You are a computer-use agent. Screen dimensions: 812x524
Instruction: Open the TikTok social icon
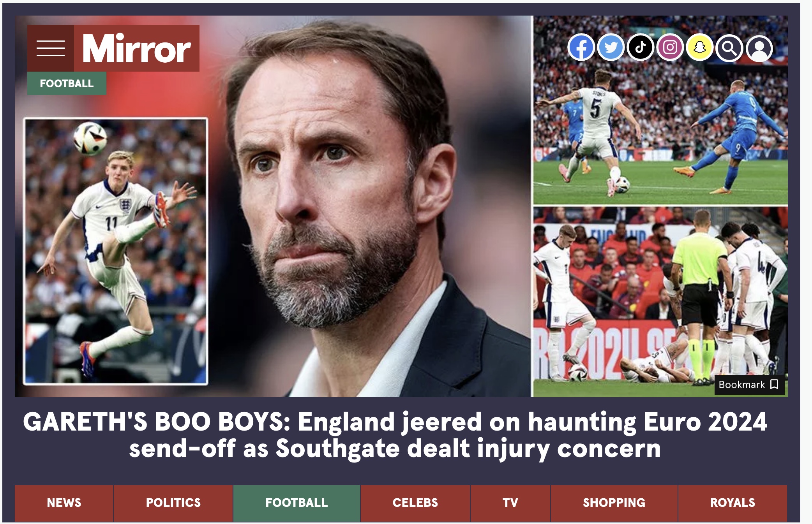[x=640, y=47]
